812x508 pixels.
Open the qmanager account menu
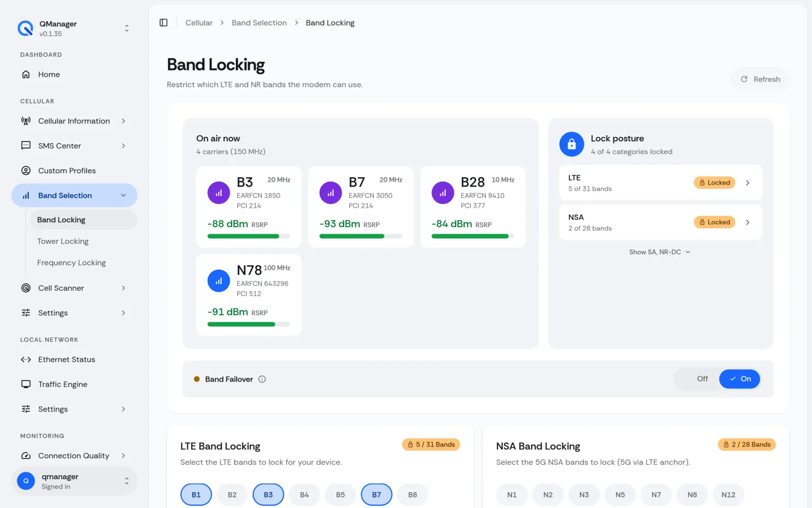(75, 481)
